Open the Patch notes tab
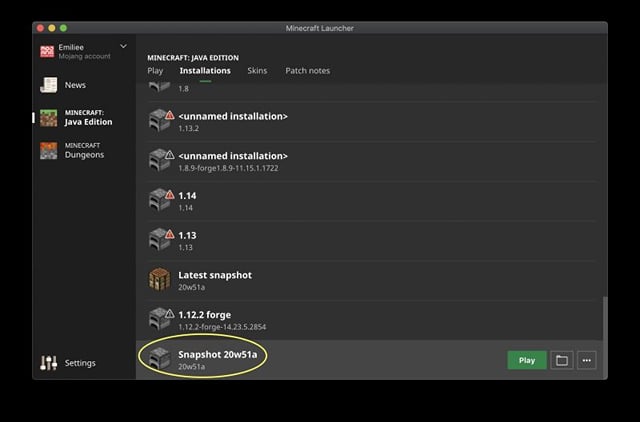Screen dimensions: 640x422 pyautogui.click(x=308, y=71)
